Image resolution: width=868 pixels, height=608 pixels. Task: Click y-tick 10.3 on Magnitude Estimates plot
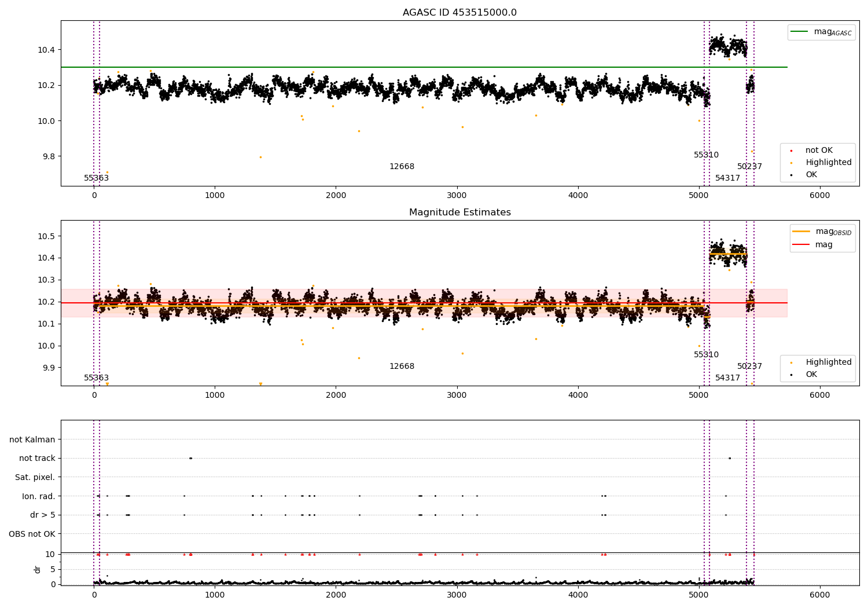point(46,280)
